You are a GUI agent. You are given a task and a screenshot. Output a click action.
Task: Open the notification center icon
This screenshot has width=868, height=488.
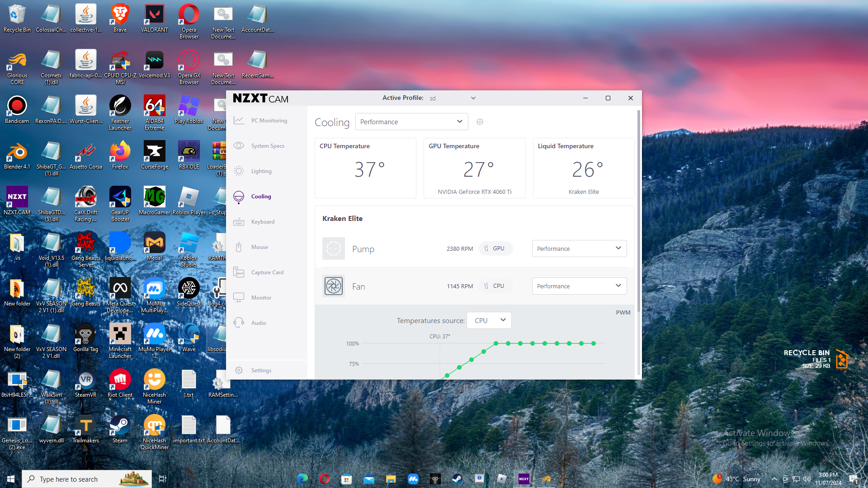point(854,479)
